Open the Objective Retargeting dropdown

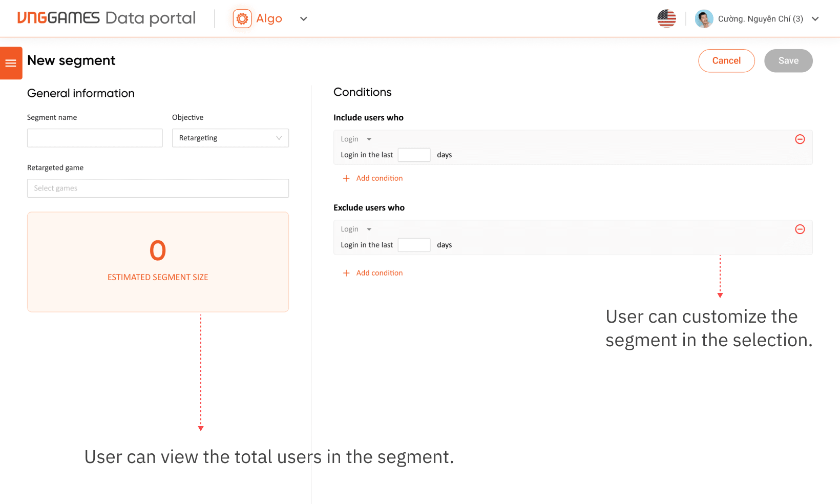point(230,138)
